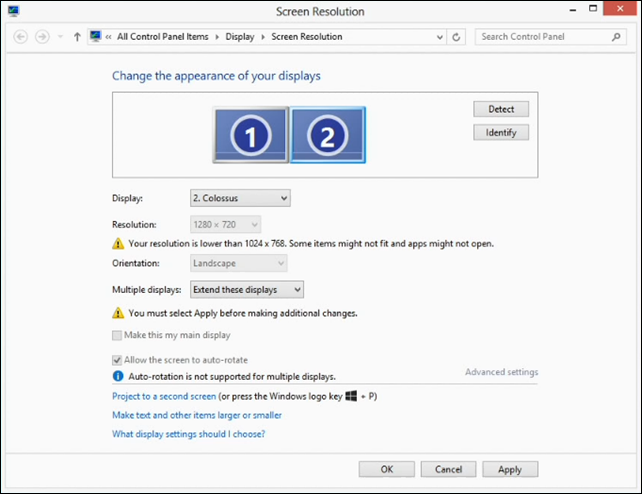Viewport: 642px width, 494px height.
Task: Click the Multiple displays label
Action: (x=147, y=290)
